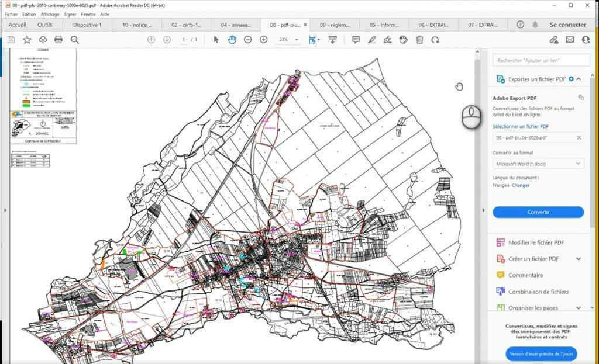Remove the selected file with X

(579, 137)
